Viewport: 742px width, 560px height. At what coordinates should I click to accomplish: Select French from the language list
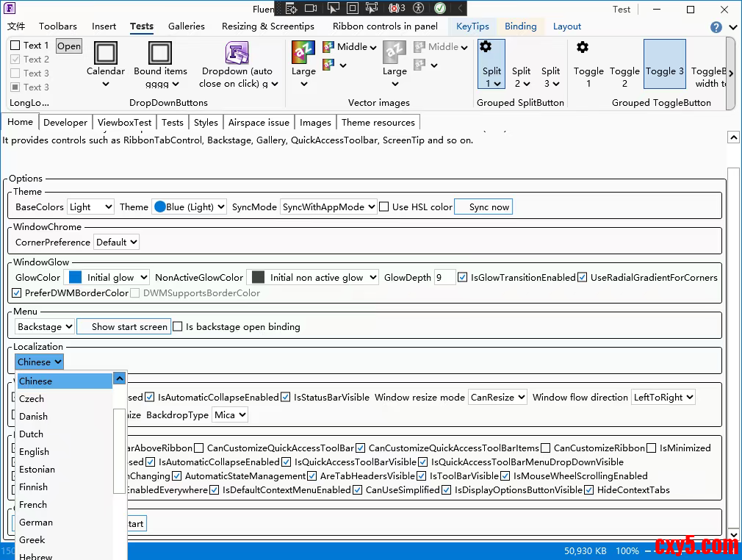(33, 505)
